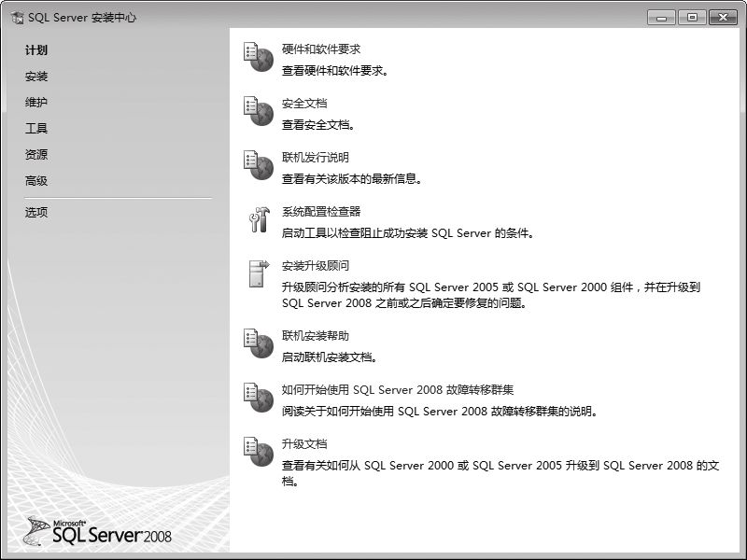Click the 硬件和软件要求 document icon
747x560 pixels.
coord(259,57)
